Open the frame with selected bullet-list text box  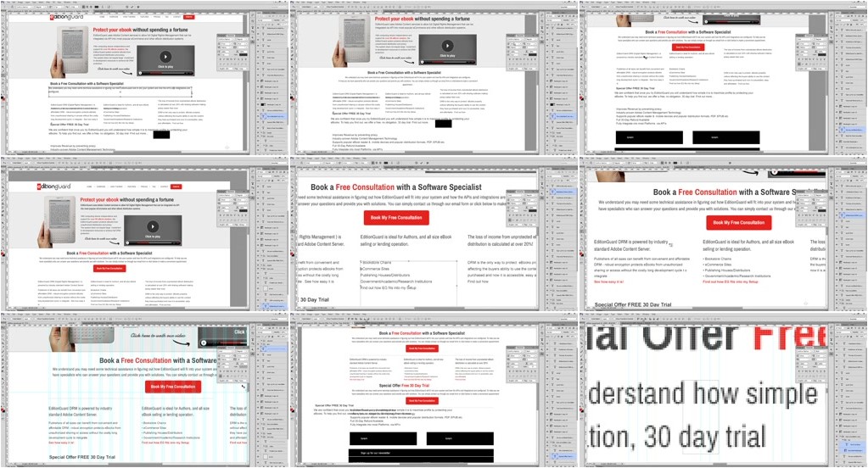click(x=434, y=233)
